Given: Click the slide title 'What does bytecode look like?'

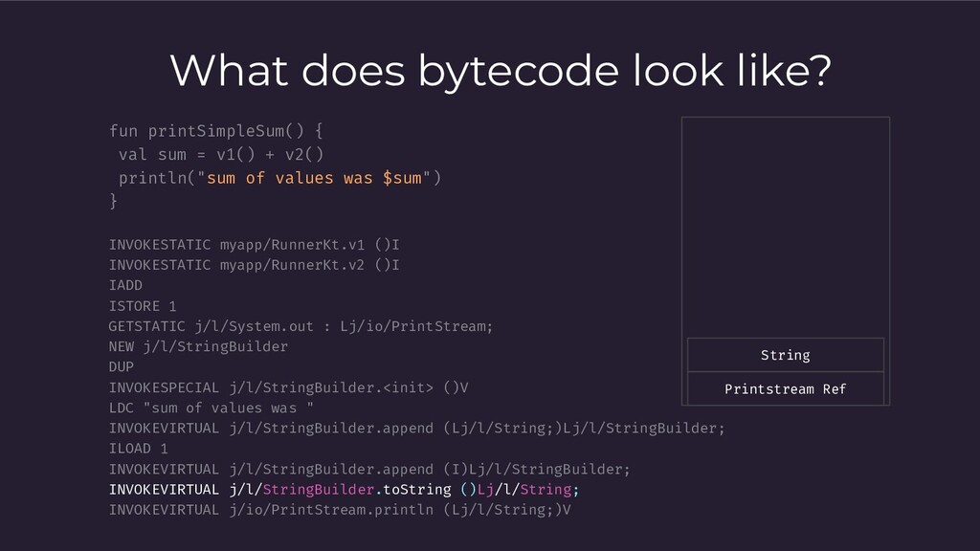Looking at the screenshot, I should (500, 71).
